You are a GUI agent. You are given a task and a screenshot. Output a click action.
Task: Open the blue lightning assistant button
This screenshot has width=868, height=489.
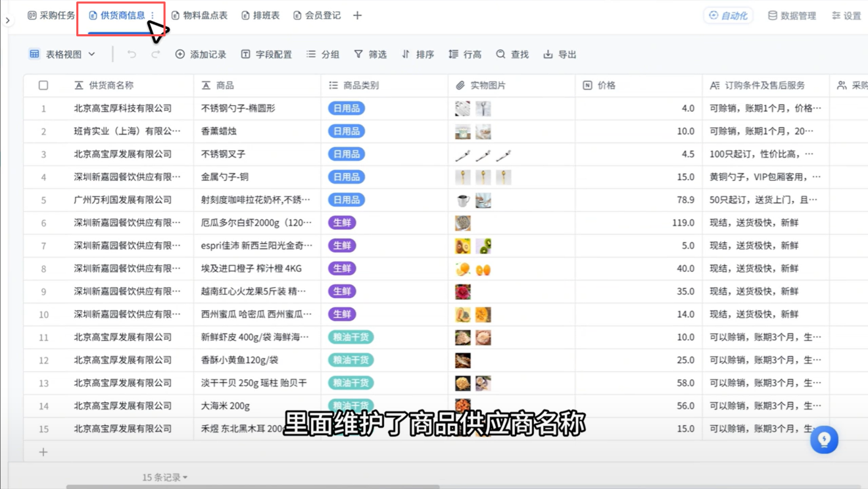click(824, 439)
